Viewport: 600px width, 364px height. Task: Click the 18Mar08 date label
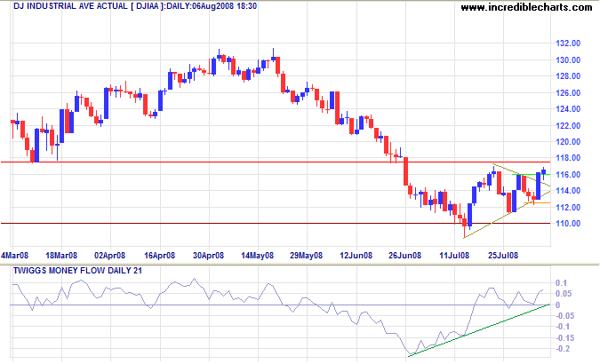click(x=61, y=256)
